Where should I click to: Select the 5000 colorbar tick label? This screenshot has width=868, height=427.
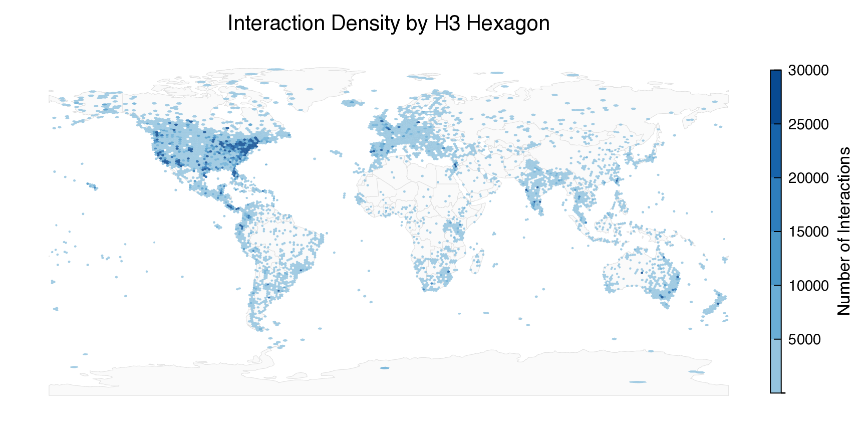[x=804, y=339]
